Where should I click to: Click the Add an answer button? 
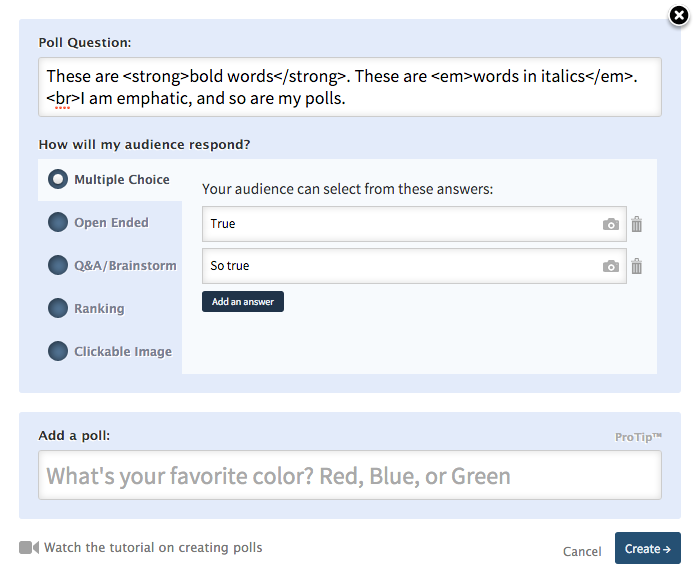click(242, 302)
